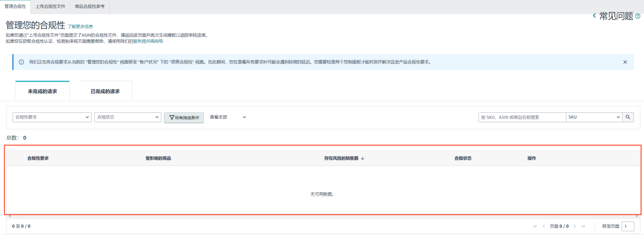Go to the first page arrow
This screenshot has width=644, height=237.
tap(535, 226)
